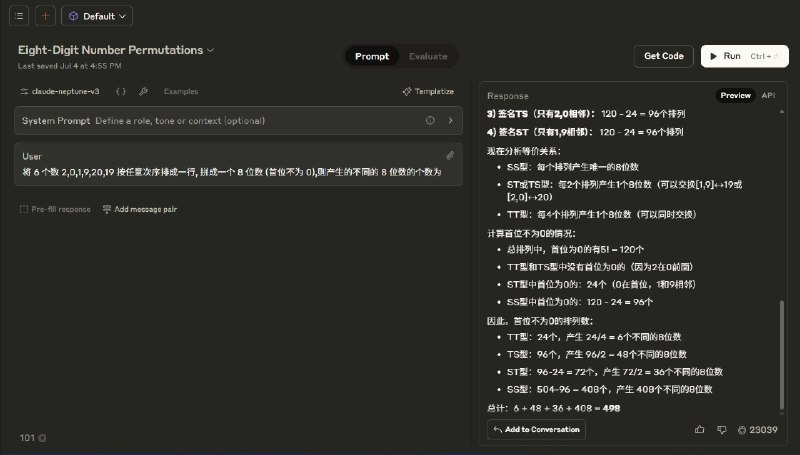This screenshot has height=455, width=800.
Task: Open model settings for claude-neptune-v3
Action: [60, 91]
